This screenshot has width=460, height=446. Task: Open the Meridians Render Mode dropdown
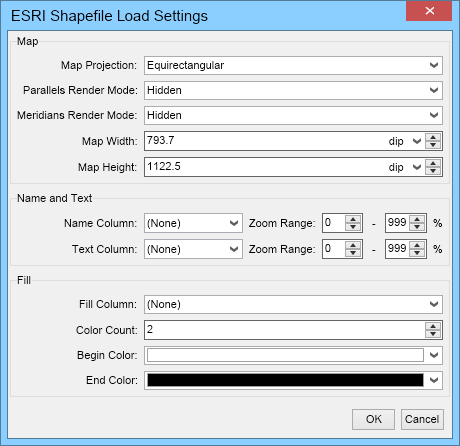point(293,115)
